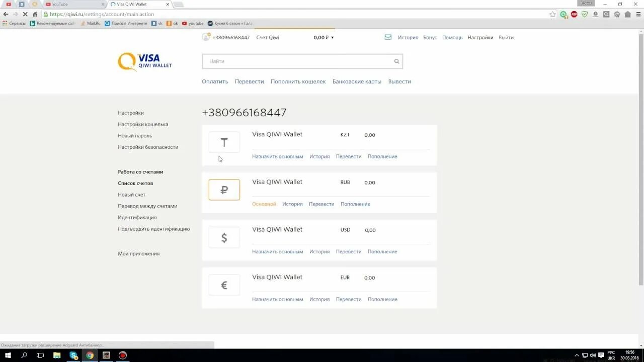Show hidden system tray icons chevron
Viewport: 644px width, 362px height.
[577, 355]
